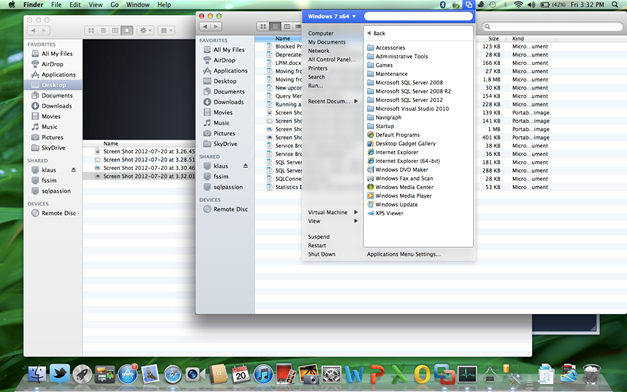Open Default Programs
Viewport: 627px width, 392px height.
pyautogui.click(x=393, y=135)
